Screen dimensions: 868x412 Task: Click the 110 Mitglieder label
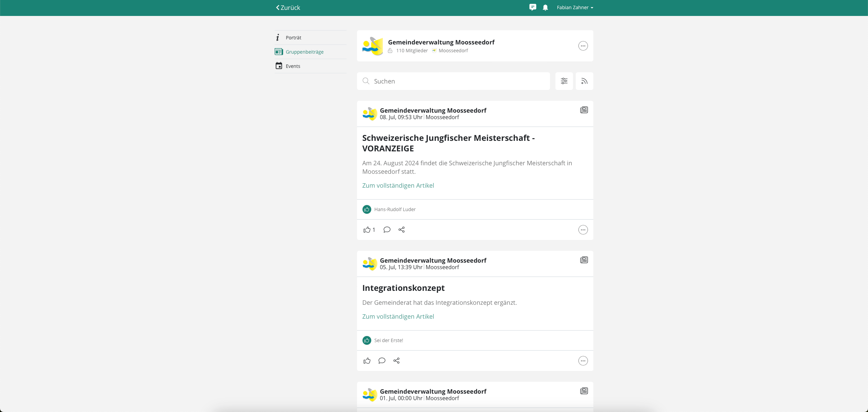point(412,51)
